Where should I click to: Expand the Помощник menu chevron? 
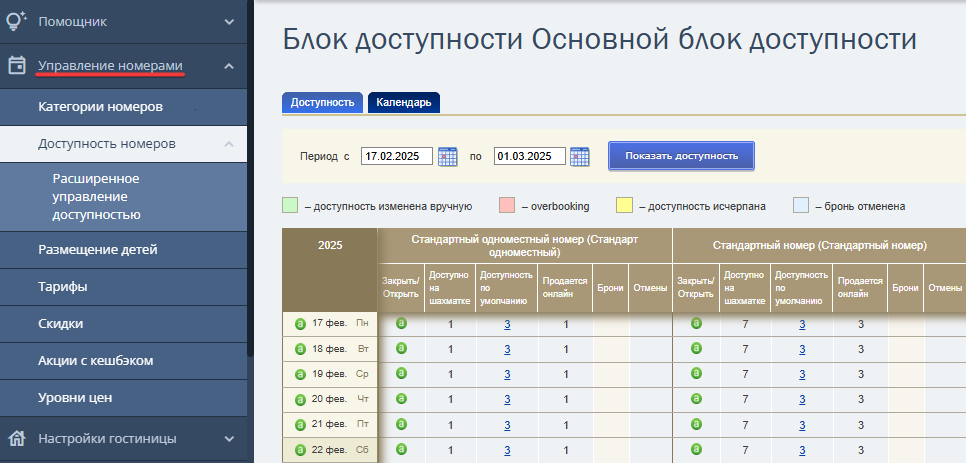pyautogui.click(x=229, y=22)
